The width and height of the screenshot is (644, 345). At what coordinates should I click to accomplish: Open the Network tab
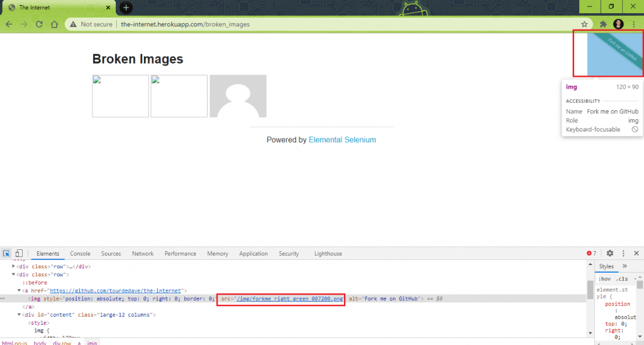(143, 254)
